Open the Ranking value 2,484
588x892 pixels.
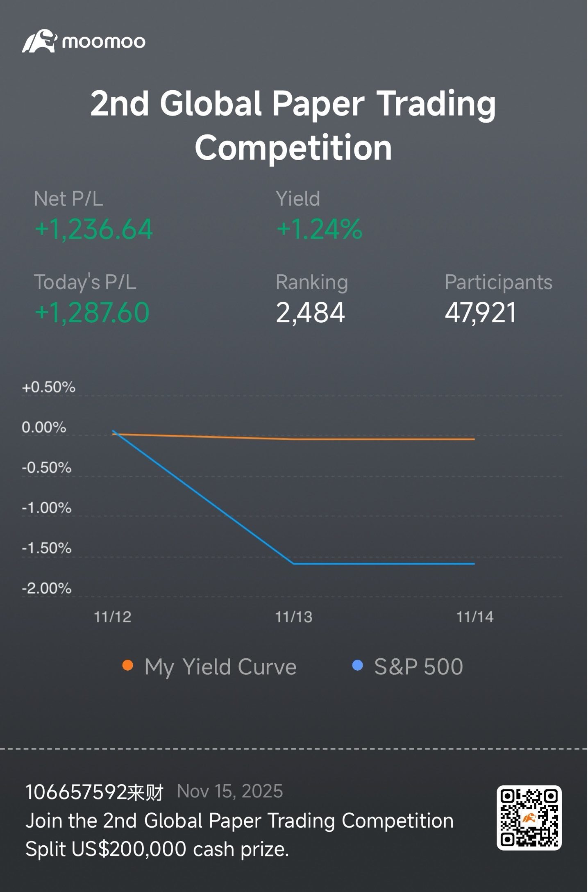pyautogui.click(x=310, y=312)
